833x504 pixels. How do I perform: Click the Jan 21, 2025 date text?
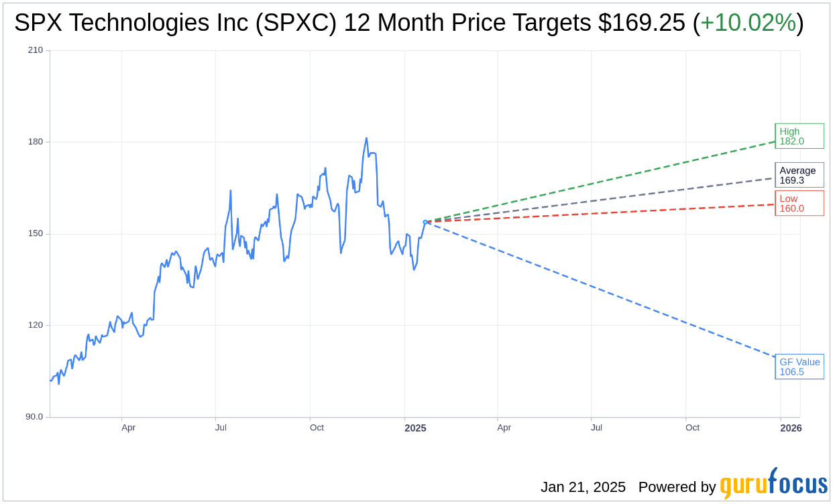[x=583, y=487]
